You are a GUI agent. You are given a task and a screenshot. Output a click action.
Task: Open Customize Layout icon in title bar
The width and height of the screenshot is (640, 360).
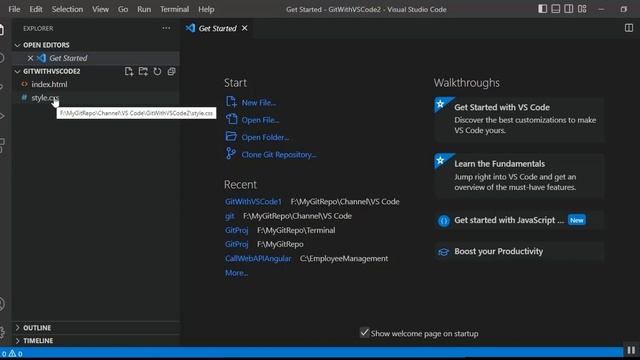point(582,9)
